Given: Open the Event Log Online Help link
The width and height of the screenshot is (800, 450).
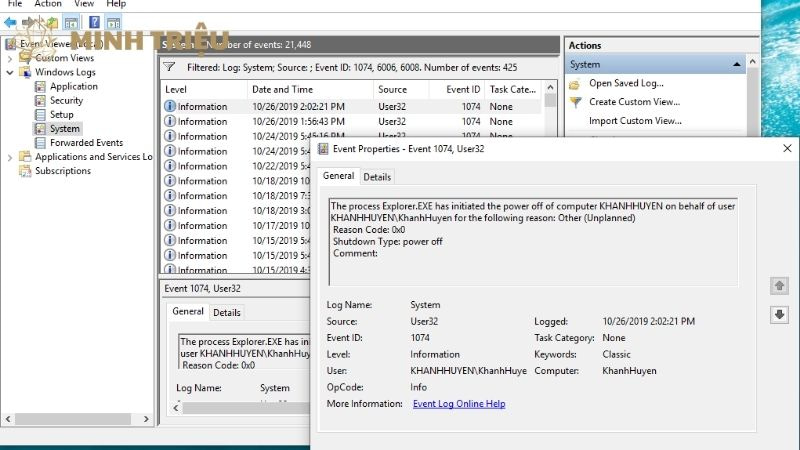Looking at the screenshot, I should 459,404.
